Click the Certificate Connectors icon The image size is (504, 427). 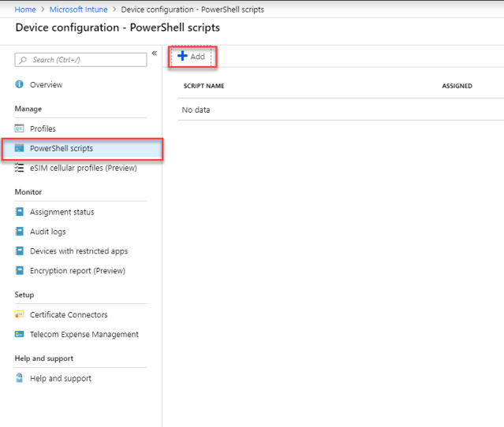(20, 315)
